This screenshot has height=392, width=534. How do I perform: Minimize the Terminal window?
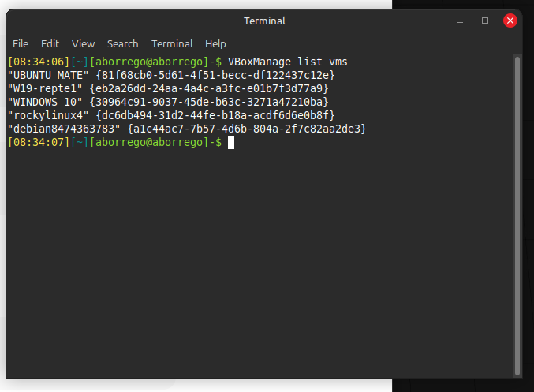click(x=461, y=21)
